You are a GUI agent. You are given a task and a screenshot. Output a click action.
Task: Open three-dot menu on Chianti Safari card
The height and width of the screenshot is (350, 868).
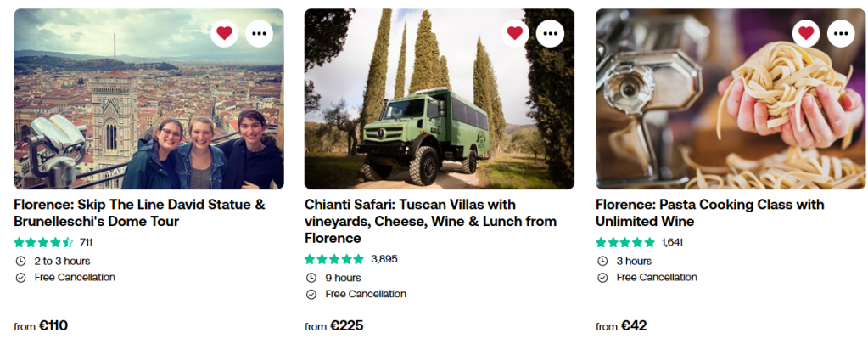pos(550,33)
